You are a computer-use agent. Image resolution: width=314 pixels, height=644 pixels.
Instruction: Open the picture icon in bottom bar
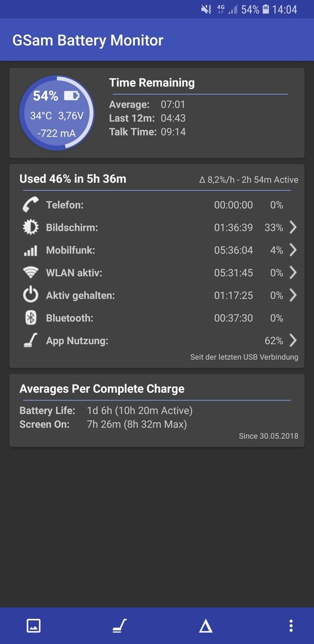point(33,626)
